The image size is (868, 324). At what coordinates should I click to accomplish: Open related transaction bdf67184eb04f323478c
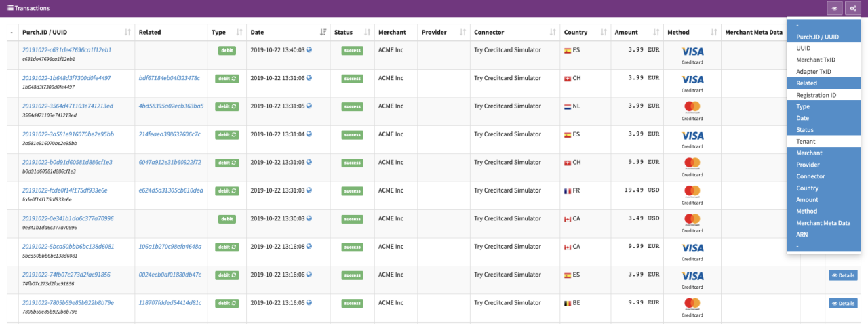tap(170, 78)
